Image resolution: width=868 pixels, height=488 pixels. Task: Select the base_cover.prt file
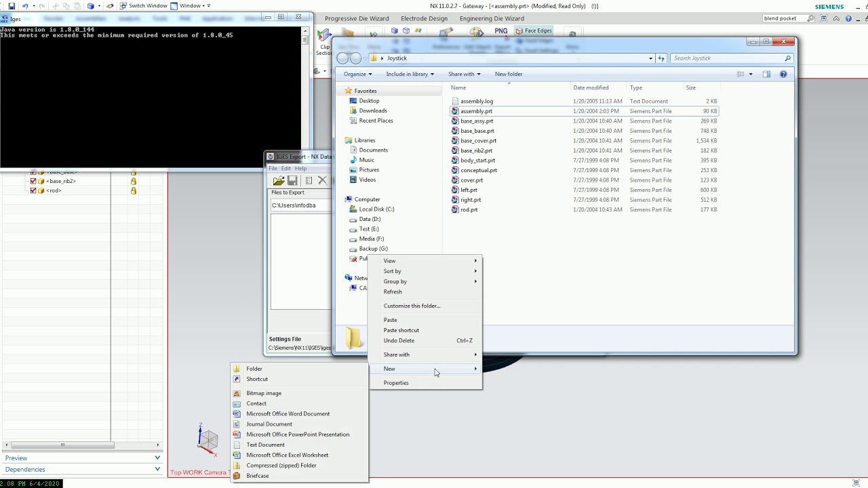tap(584, 140)
